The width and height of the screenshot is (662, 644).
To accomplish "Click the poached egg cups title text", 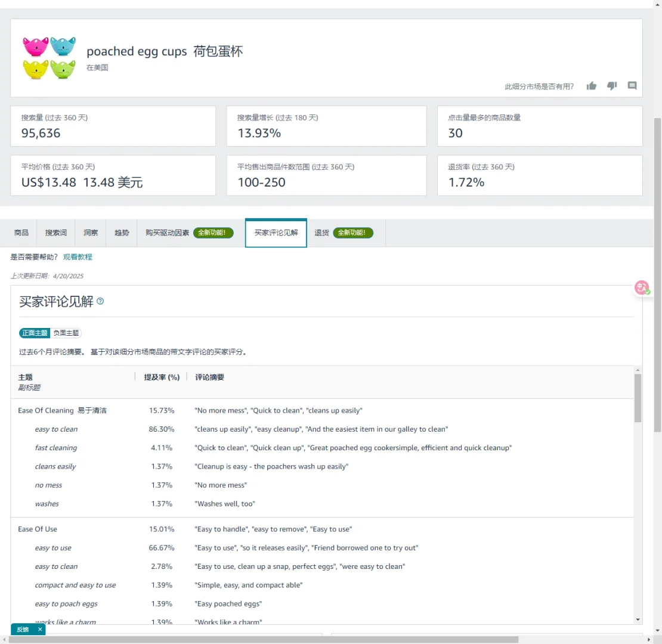I will 165,51.
